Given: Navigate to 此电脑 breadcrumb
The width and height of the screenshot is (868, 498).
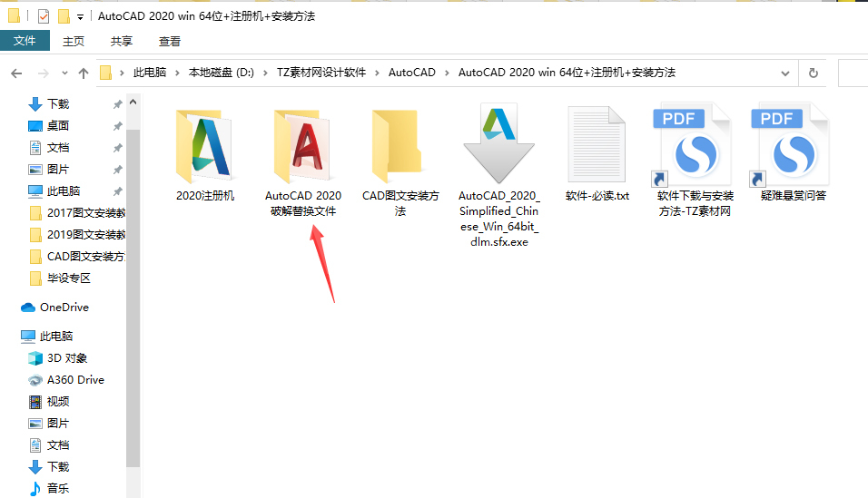Looking at the screenshot, I should [150, 73].
